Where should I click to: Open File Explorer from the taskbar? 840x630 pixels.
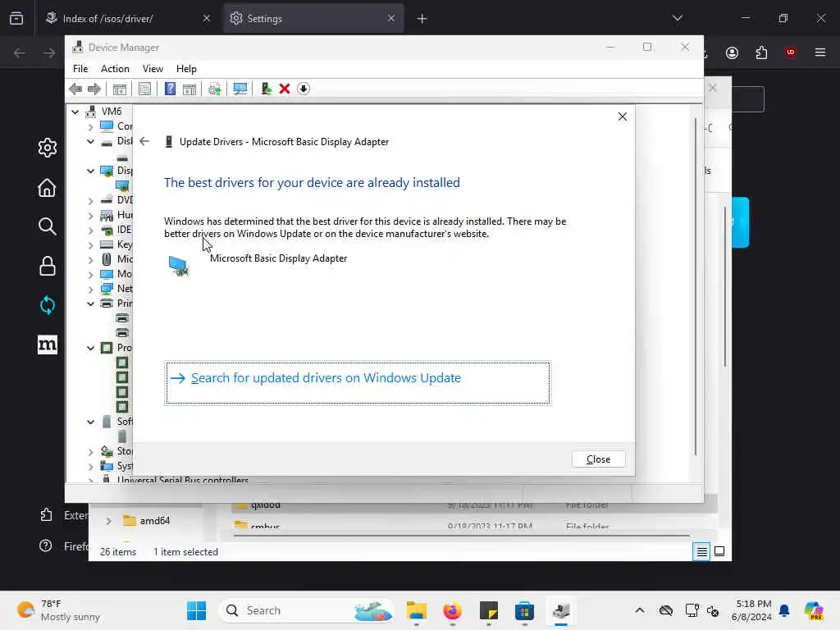416,610
